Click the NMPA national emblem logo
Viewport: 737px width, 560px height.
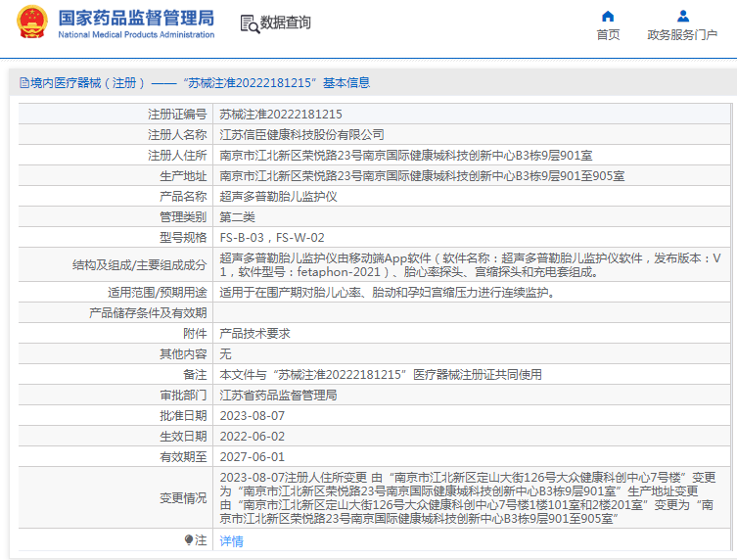(32, 23)
